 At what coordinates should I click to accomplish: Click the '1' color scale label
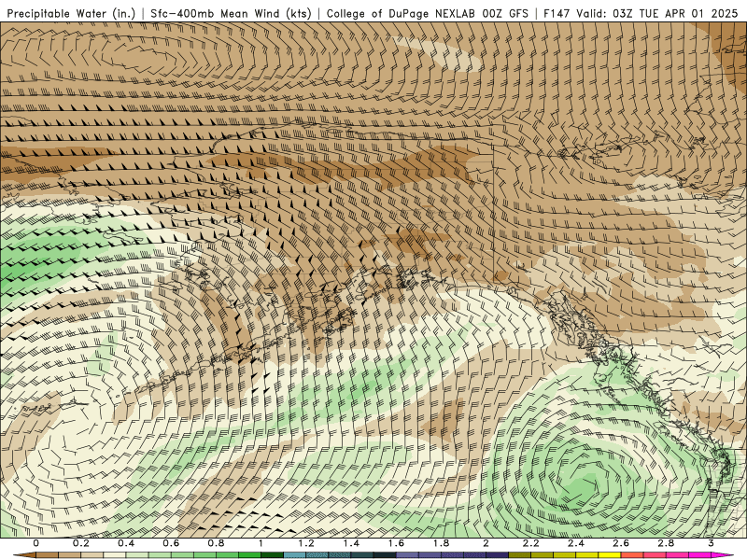[261, 543]
